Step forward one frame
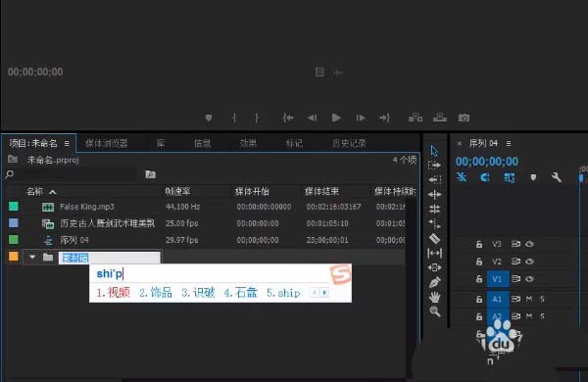 pos(361,119)
